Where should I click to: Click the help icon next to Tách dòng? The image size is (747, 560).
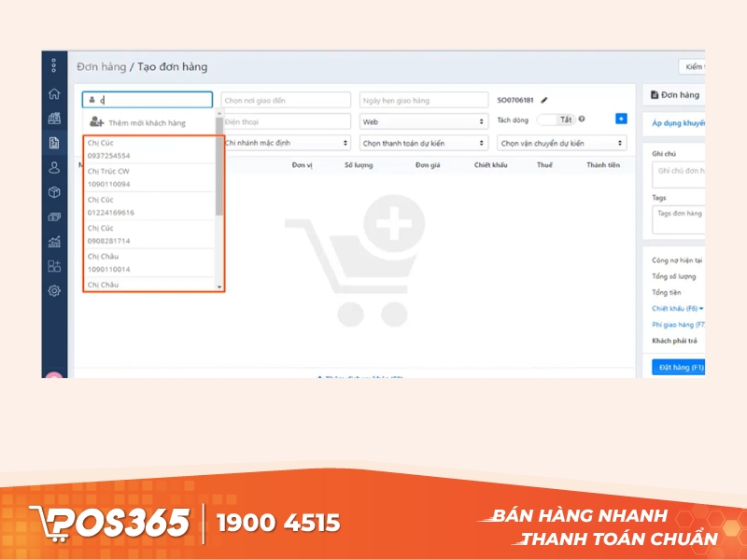point(582,119)
